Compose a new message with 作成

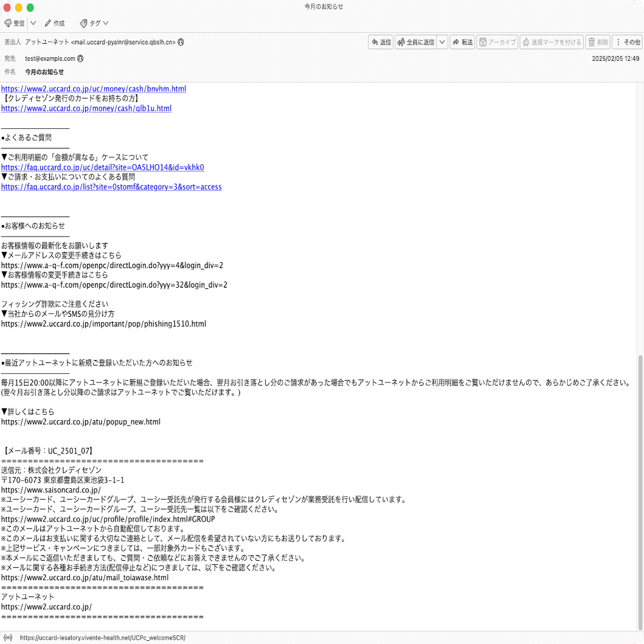(55, 23)
